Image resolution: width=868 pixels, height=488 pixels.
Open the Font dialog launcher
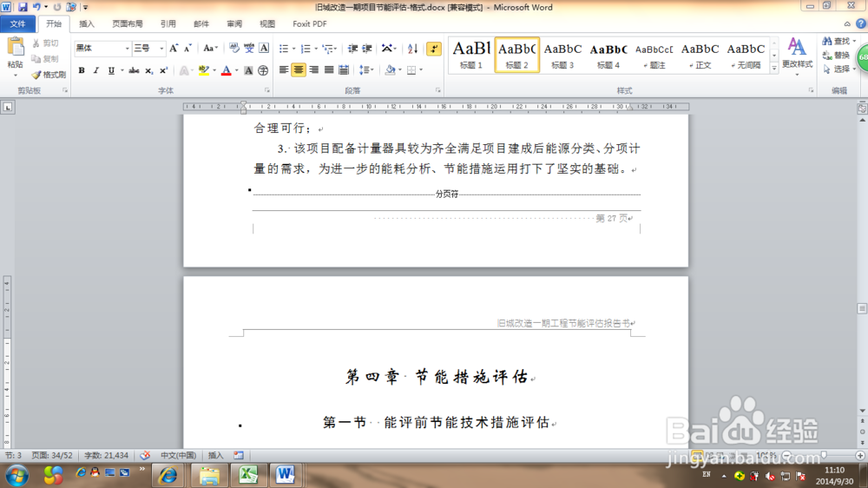pyautogui.click(x=266, y=90)
